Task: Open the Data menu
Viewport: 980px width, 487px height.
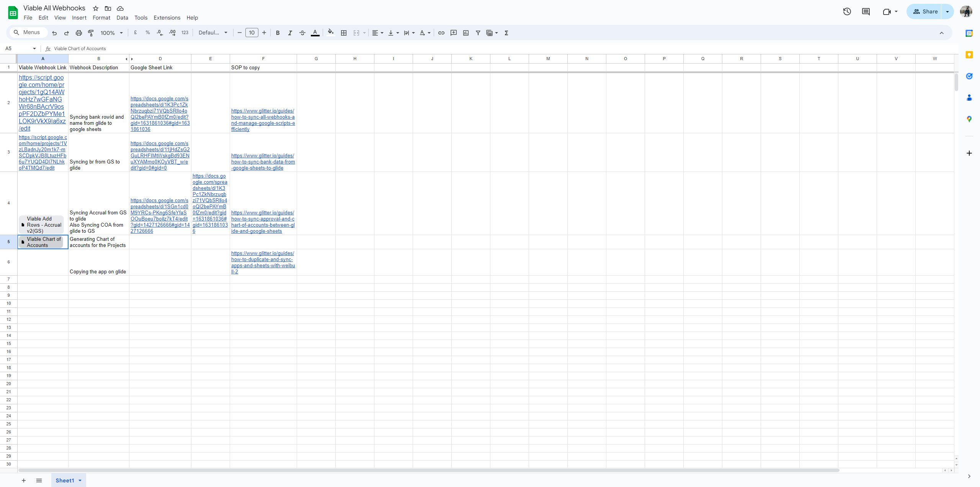Action: (x=122, y=18)
